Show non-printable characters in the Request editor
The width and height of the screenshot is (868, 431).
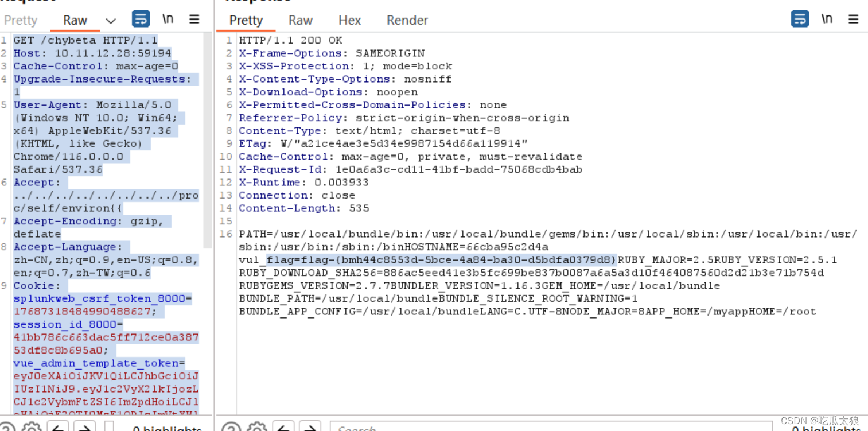pyautogui.click(x=168, y=19)
